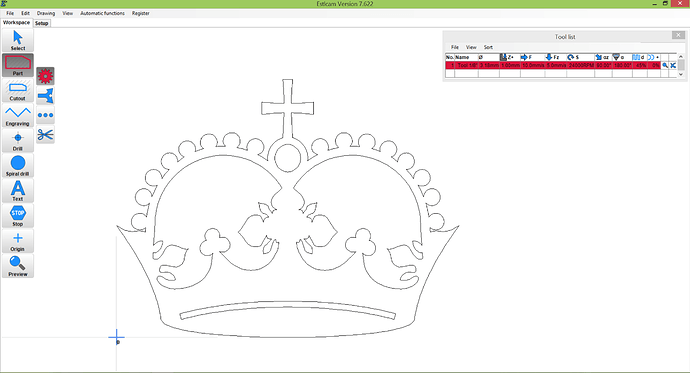This screenshot has height=373, width=690.
Task: Open the Drawing menu
Action: 46,13
